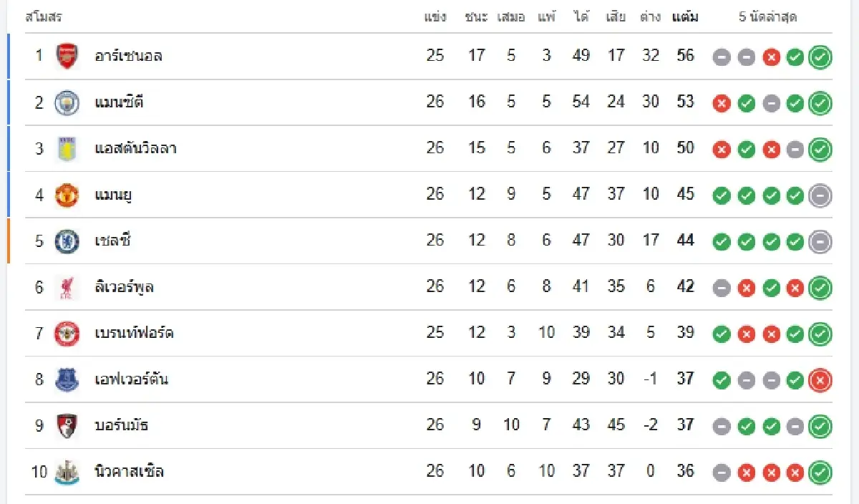The image size is (859, 504).
Task: Click the Liverpool club crest icon
Action: coord(67,287)
